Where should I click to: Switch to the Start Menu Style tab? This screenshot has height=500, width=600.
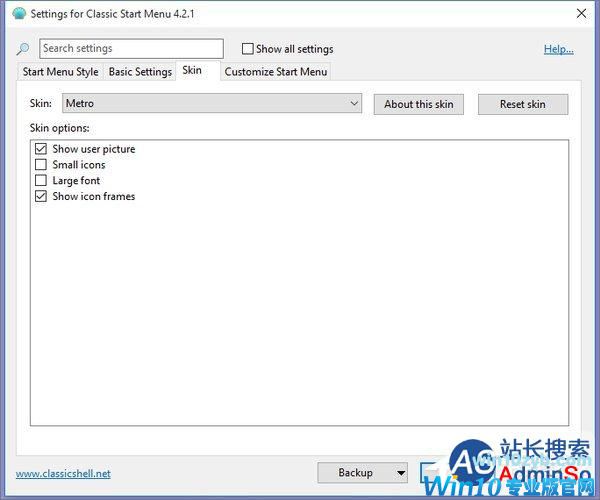click(x=60, y=72)
